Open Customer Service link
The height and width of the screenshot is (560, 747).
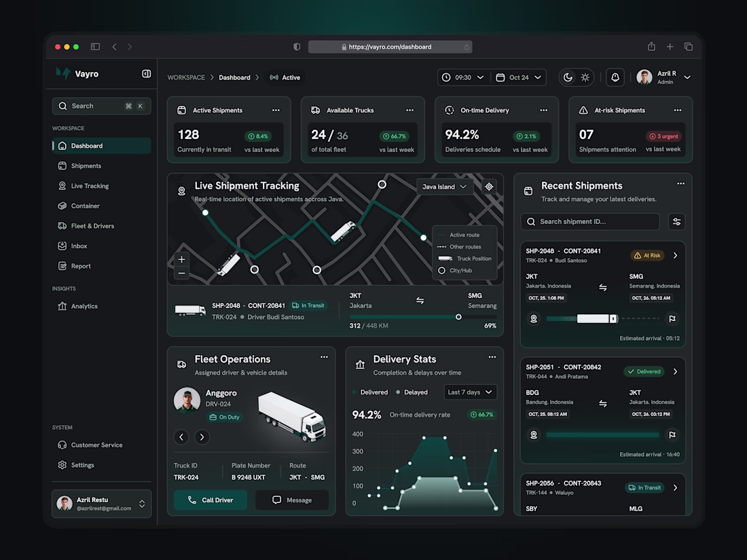click(x=101, y=445)
